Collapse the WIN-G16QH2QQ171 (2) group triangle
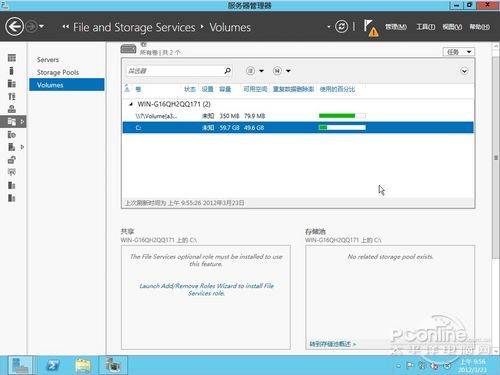 [x=131, y=104]
